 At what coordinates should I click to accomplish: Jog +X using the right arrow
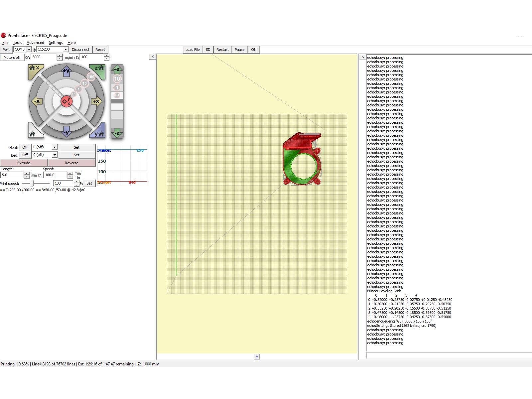[x=96, y=101]
